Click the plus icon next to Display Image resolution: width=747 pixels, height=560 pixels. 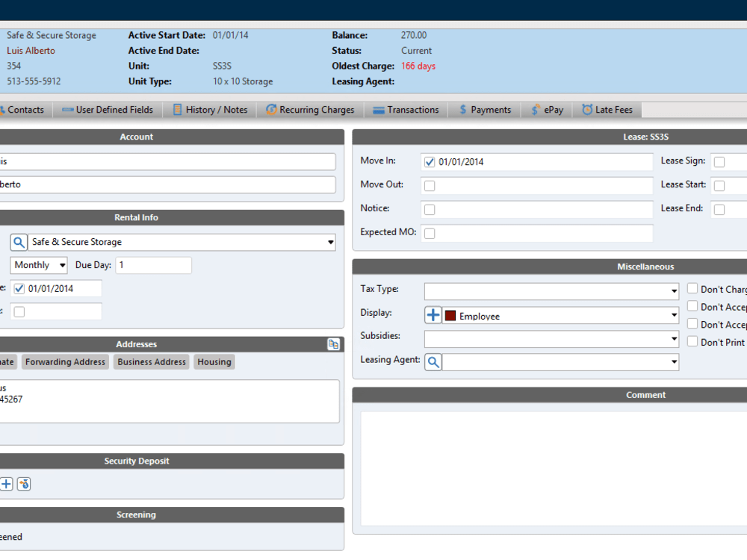[x=433, y=315]
